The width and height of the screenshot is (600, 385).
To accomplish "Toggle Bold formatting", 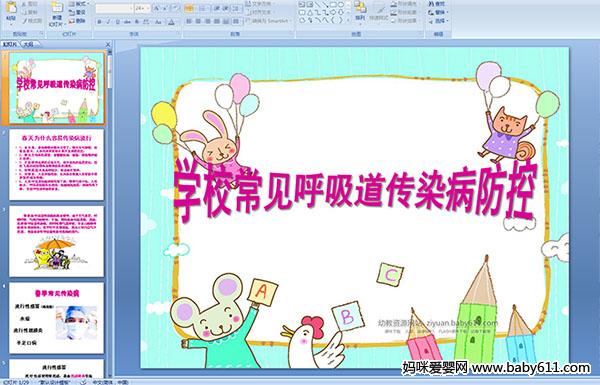I will tap(99, 22).
